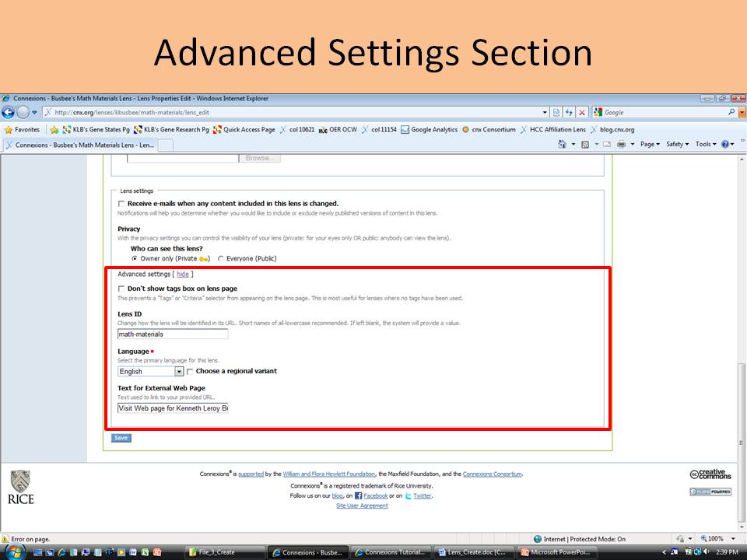The image size is (747, 560).
Task: Click the Print icon in command bar
Action: pyautogui.click(x=621, y=144)
